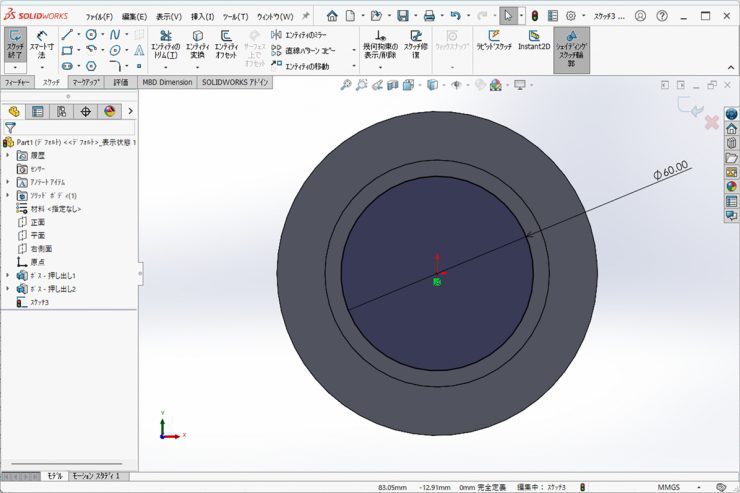This screenshot has width=740, height=493.
Task: Open the DisplayManager color ball tab
Action: pyautogui.click(x=110, y=112)
